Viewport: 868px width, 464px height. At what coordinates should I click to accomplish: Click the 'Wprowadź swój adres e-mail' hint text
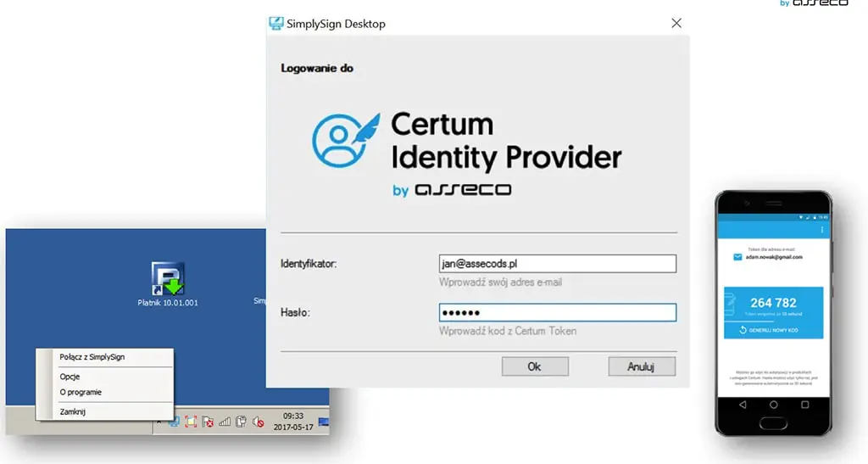click(x=500, y=282)
